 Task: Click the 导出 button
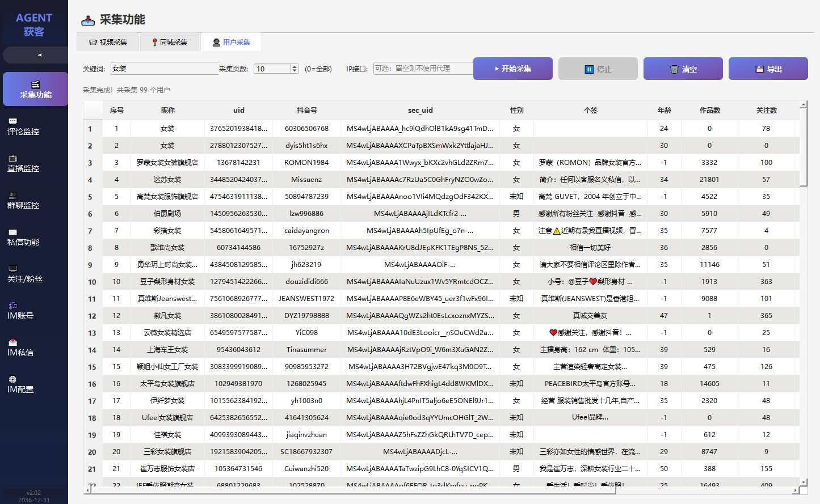(x=768, y=69)
